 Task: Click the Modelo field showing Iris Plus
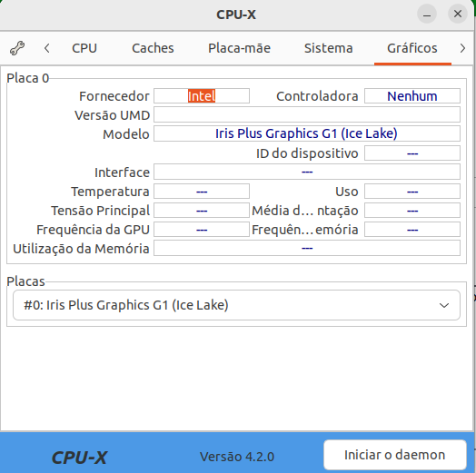[x=307, y=133]
